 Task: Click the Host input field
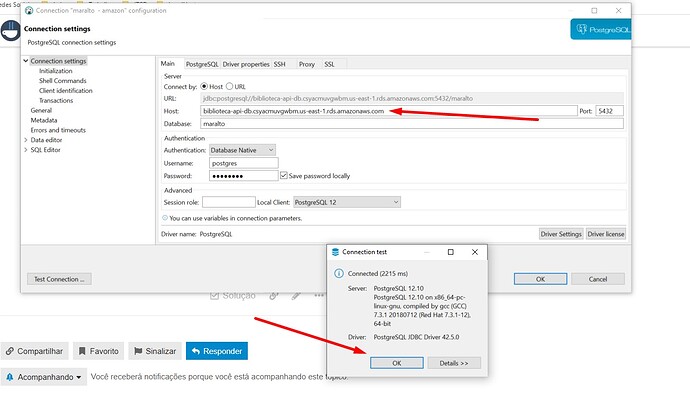389,111
